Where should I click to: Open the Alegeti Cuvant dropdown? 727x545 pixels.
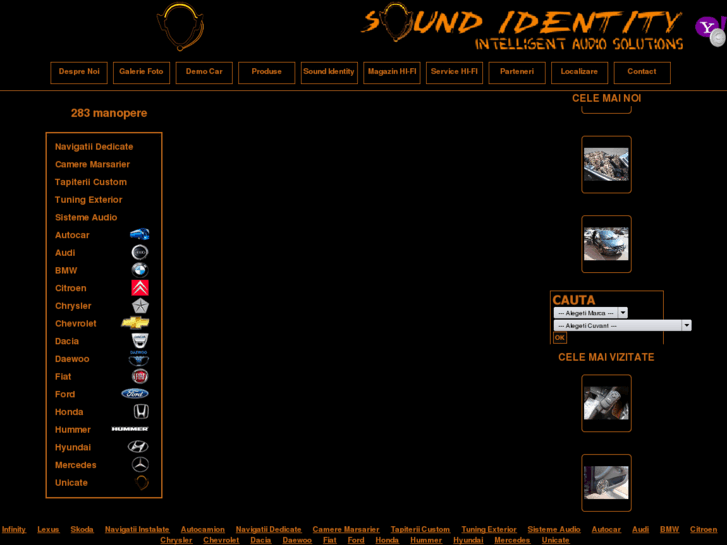click(622, 326)
